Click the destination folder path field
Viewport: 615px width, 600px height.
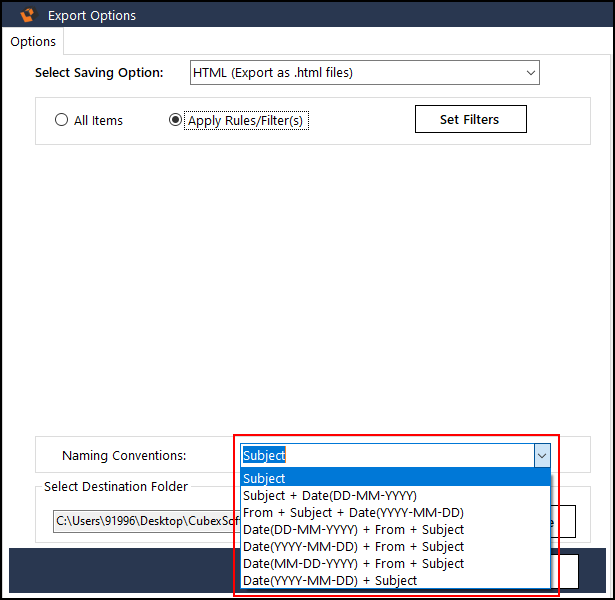[145, 521]
